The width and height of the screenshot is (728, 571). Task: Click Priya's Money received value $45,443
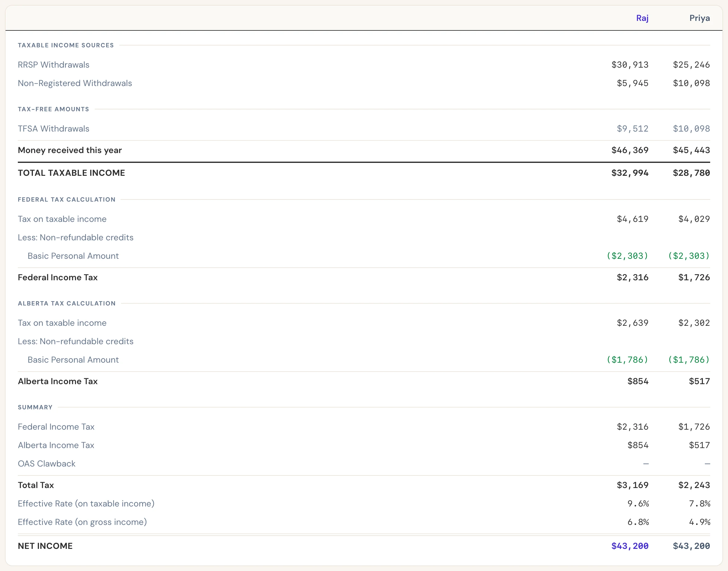point(691,150)
